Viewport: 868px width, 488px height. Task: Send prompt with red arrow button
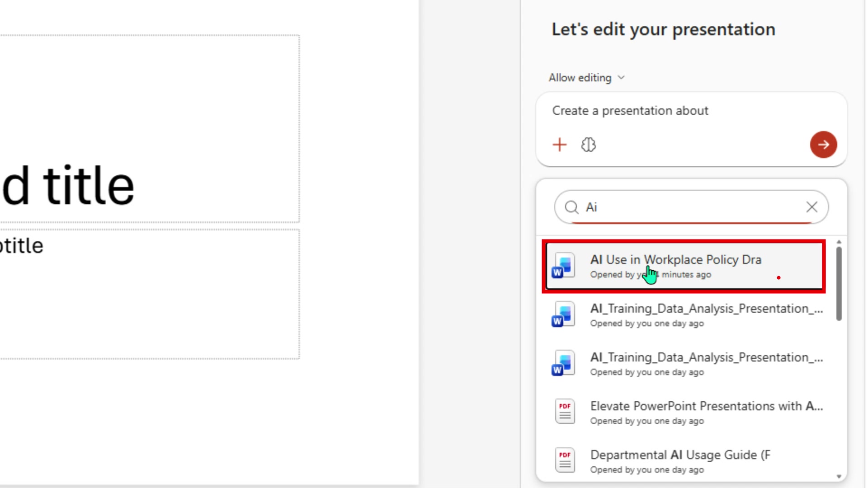pos(823,145)
